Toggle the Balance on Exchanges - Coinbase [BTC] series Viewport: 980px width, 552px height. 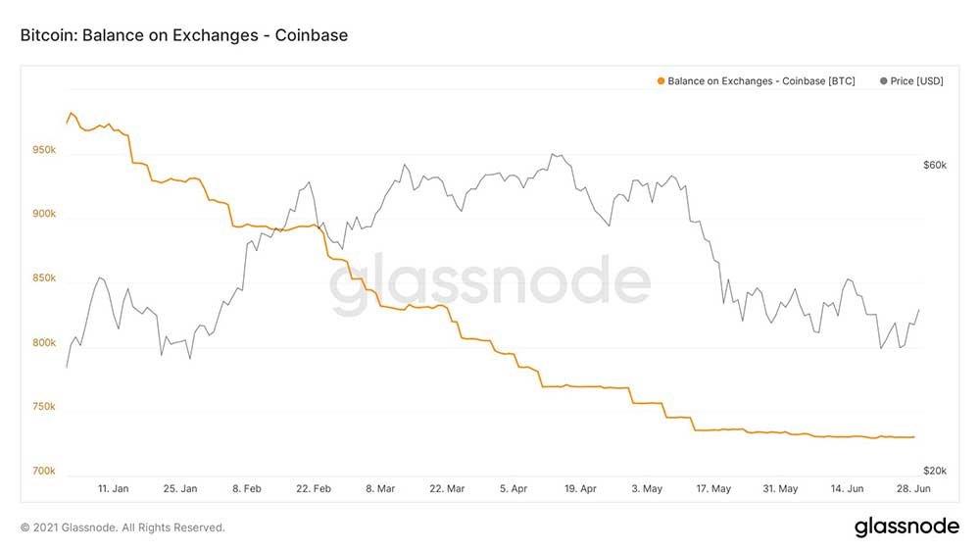click(x=760, y=81)
